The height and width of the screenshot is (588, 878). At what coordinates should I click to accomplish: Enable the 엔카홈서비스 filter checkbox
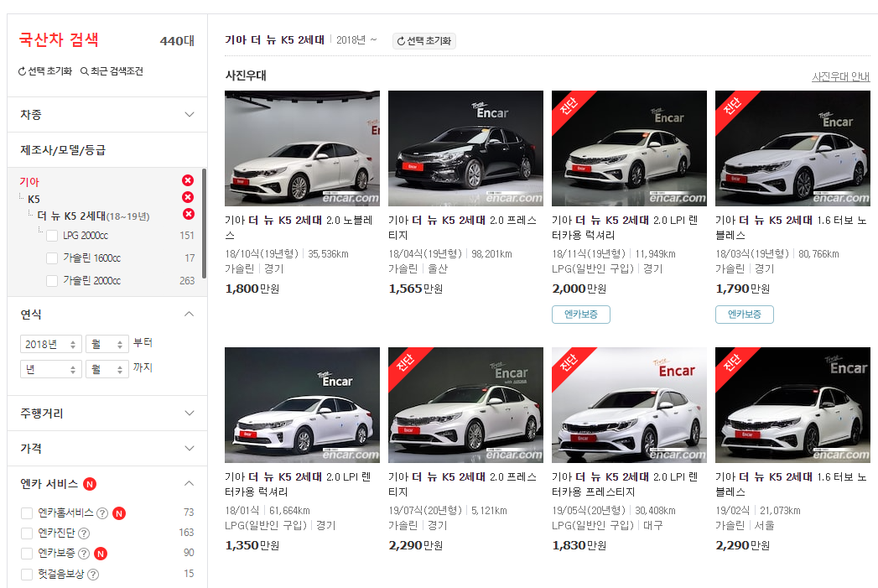[x=26, y=513]
